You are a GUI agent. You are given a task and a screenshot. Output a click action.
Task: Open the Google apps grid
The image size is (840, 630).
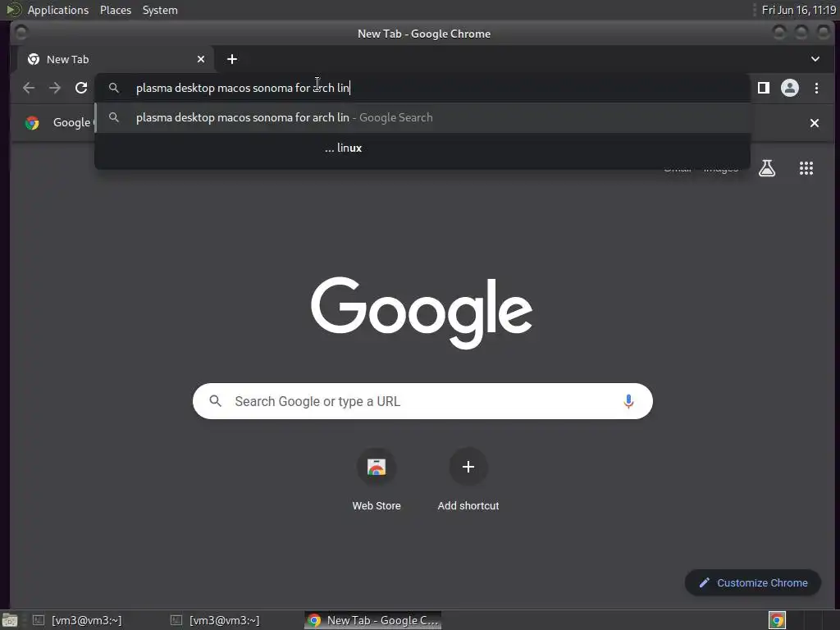806,168
